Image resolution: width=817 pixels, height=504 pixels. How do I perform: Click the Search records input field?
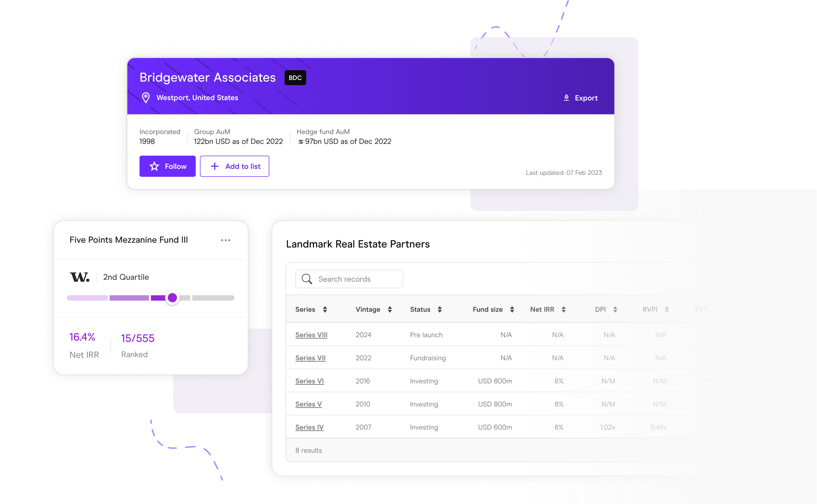pos(348,279)
